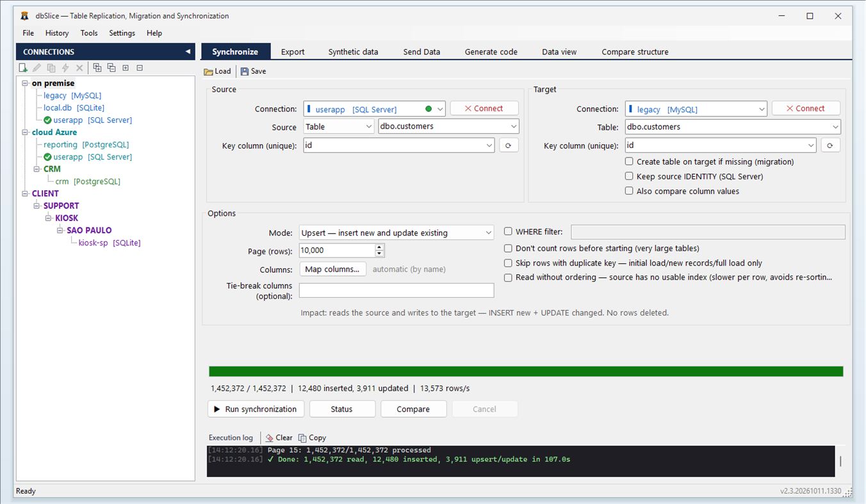This screenshot has height=504, width=866.
Task: Click the new connection icon with green plus
Action: (x=23, y=68)
